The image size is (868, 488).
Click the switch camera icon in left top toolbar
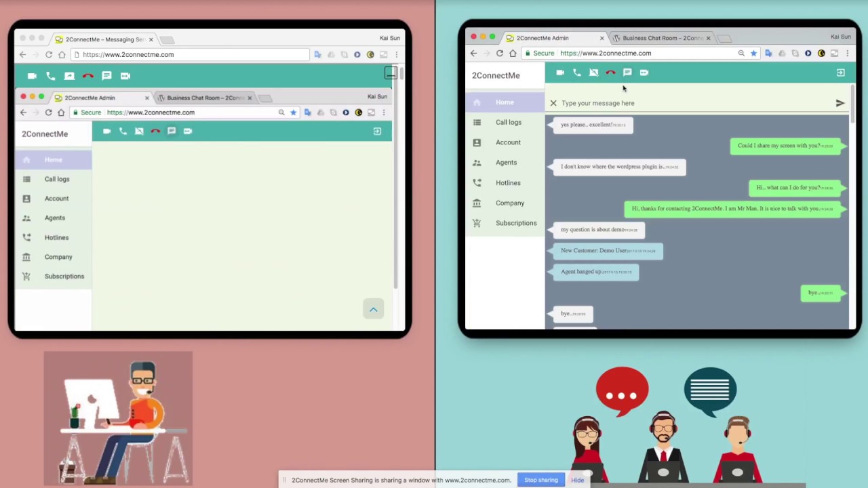pos(125,76)
